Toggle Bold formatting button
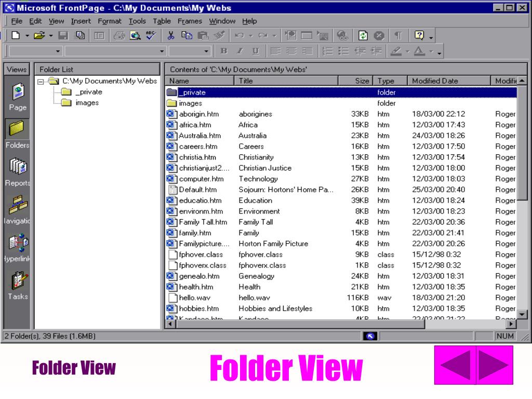Viewport: 532px width, 399px height. point(223,51)
